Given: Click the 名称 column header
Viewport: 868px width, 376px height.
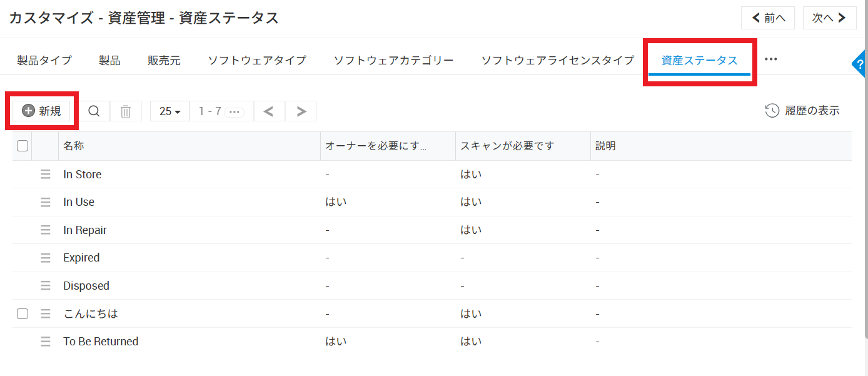Looking at the screenshot, I should coord(74,146).
